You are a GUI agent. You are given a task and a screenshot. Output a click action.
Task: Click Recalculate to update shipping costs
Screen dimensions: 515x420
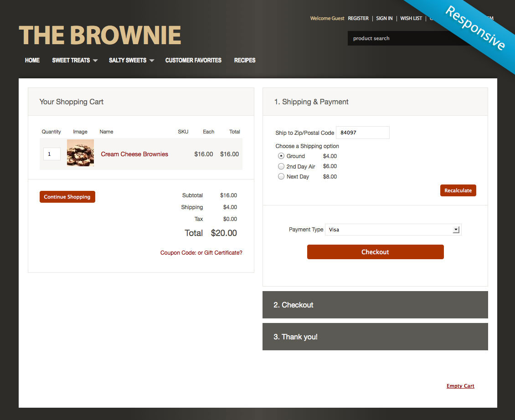tap(458, 190)
